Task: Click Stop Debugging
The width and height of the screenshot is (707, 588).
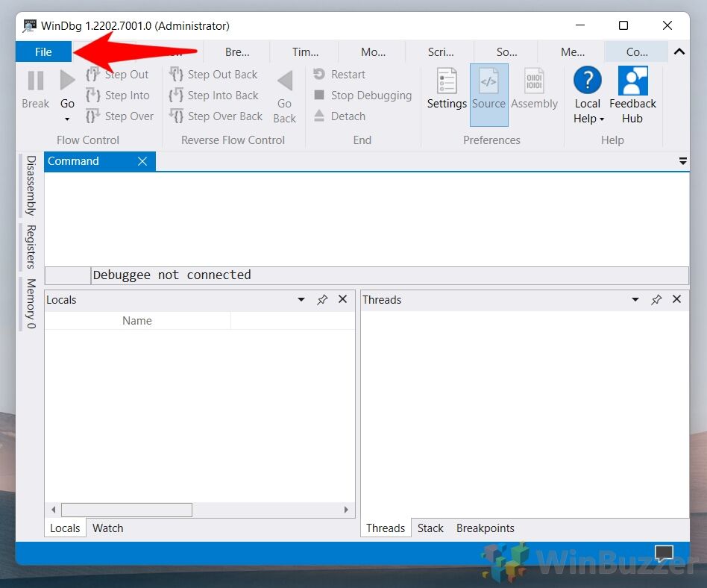Action: click(362, 96)
